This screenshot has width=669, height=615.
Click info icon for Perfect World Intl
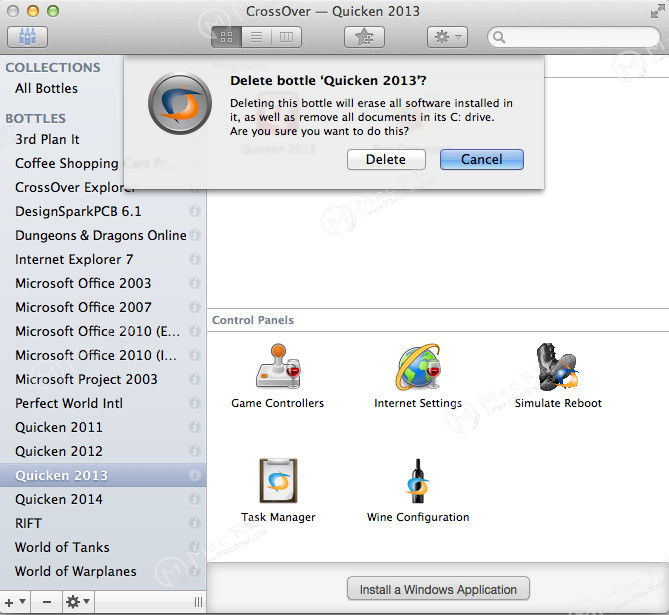195,402
